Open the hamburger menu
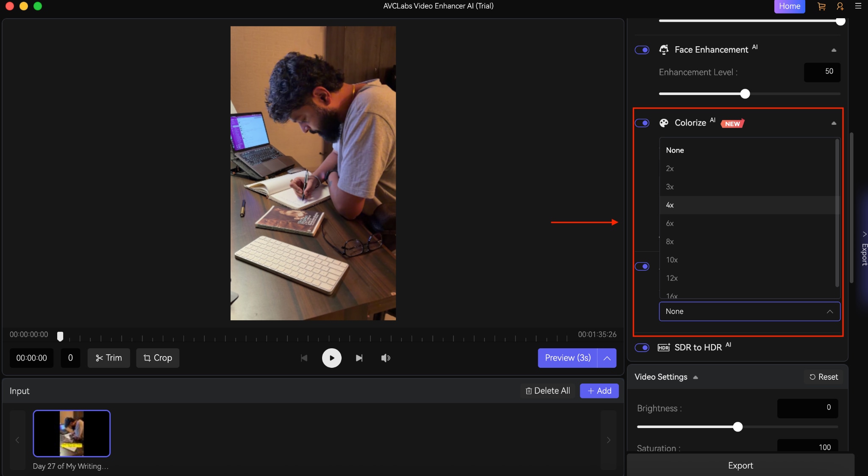The image size is (868, 476). pos(859,6)
